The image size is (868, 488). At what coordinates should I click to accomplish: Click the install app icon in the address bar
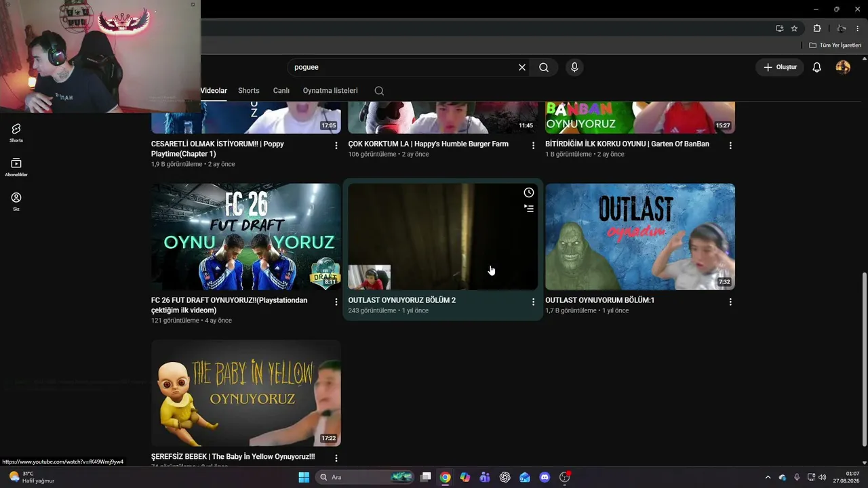[x=780, y=28]
